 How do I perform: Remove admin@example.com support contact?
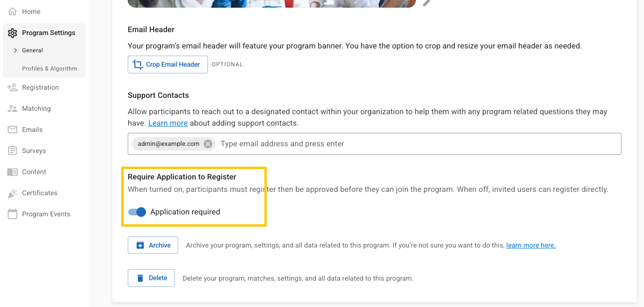click(208, 144)
